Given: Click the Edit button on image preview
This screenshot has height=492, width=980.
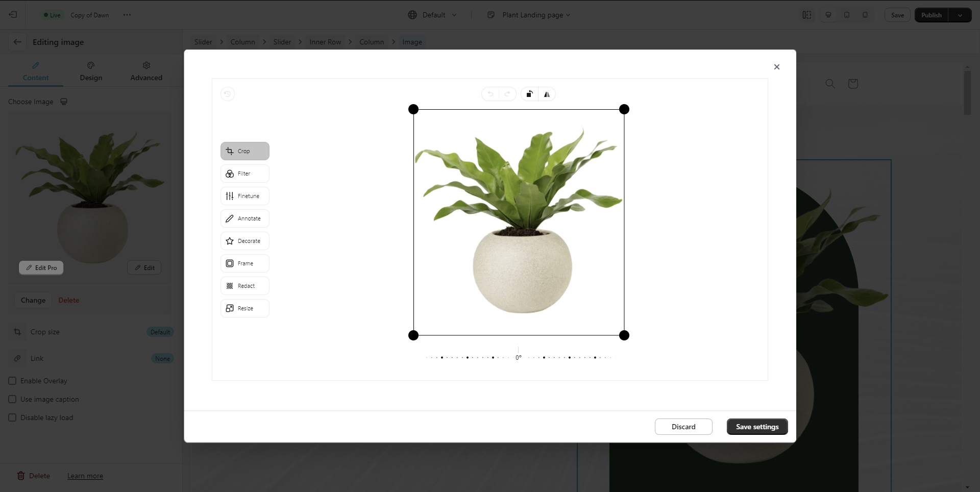Looking at the screenshot, I should click(x=144, y=267).
